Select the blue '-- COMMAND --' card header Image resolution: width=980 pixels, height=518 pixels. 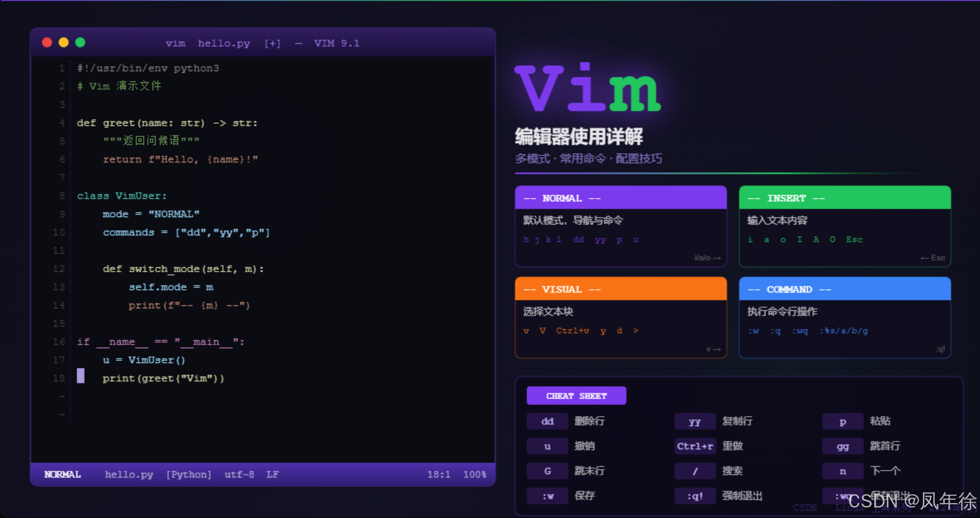pyautogui.click(x=845, y=289)
